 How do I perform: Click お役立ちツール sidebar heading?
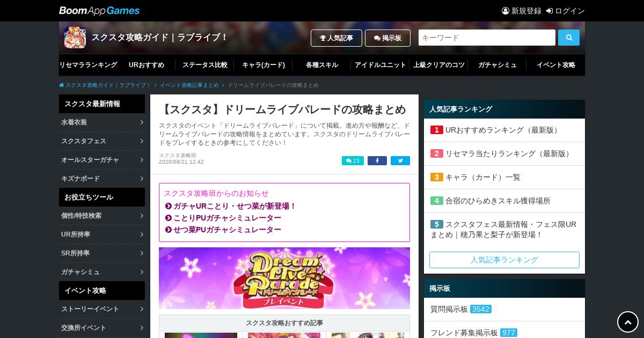click(102, 197)
